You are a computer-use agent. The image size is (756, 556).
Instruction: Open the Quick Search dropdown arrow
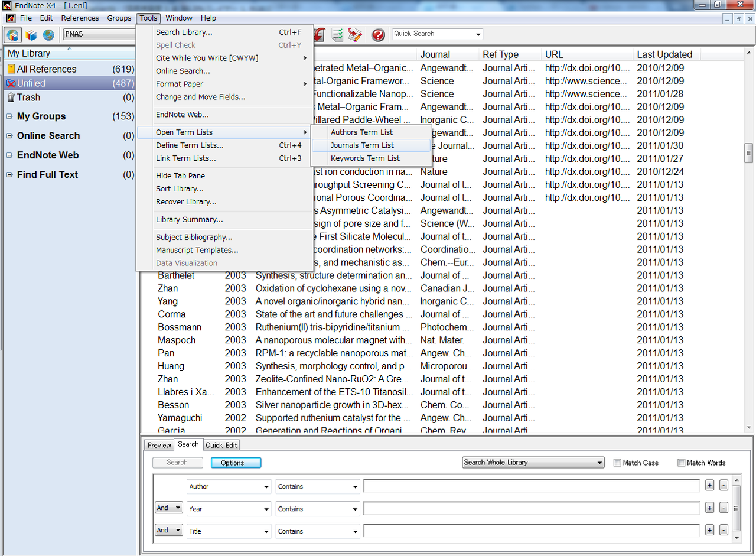(478, 34)
